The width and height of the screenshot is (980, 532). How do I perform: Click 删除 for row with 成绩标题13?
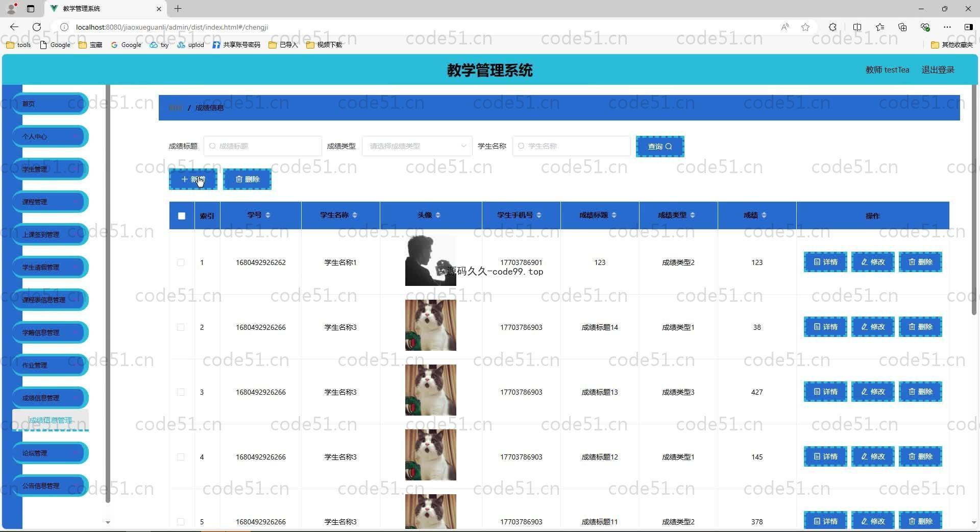tap(920, 392)
